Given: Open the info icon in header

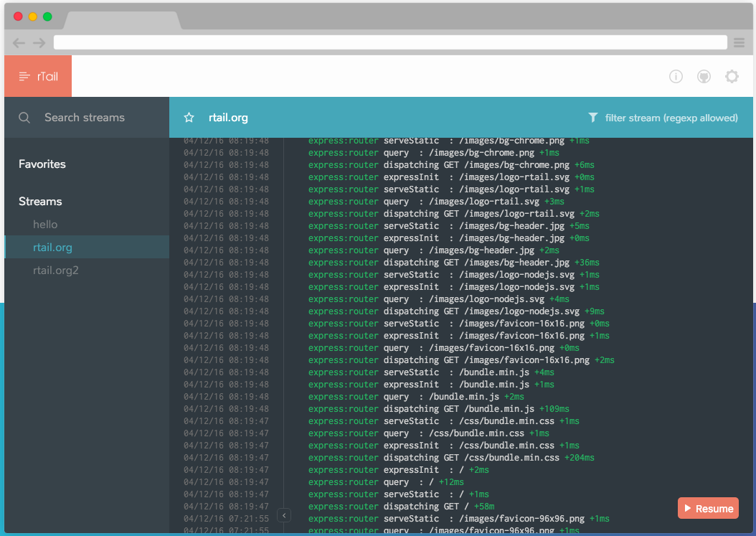Looking at the screenshot, I should click(676, 76).
